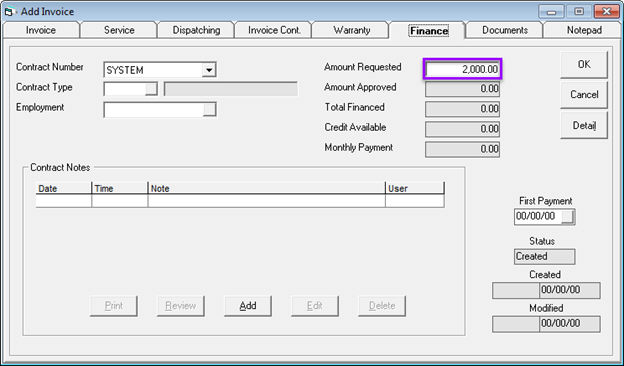Click the Credit Available value field
The image size is (624, 366).
point(462,129)
